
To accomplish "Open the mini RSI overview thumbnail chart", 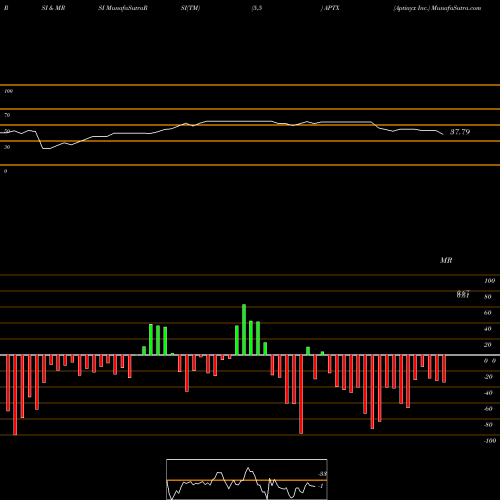I will tap(247, 479).
